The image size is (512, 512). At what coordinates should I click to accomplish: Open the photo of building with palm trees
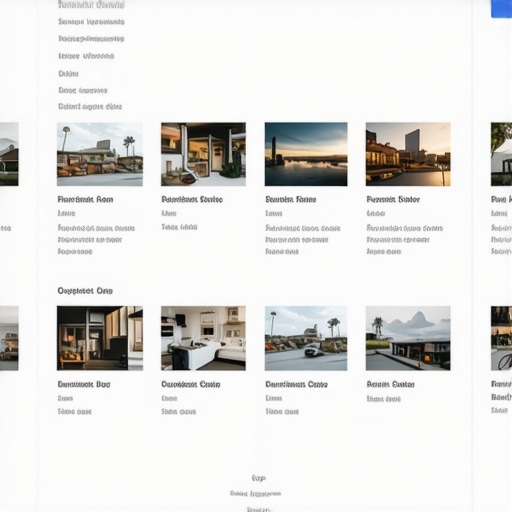click(x=100, y=154)
